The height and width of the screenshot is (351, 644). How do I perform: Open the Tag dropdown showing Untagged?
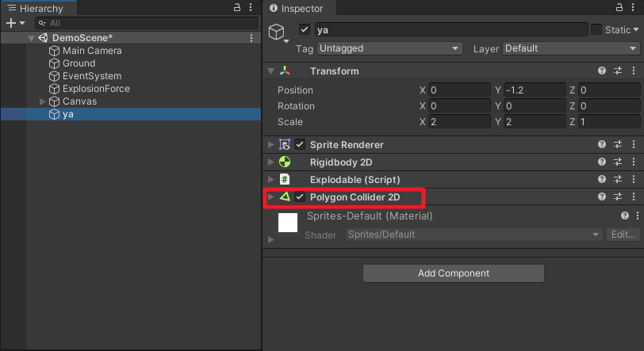point(389,48)
